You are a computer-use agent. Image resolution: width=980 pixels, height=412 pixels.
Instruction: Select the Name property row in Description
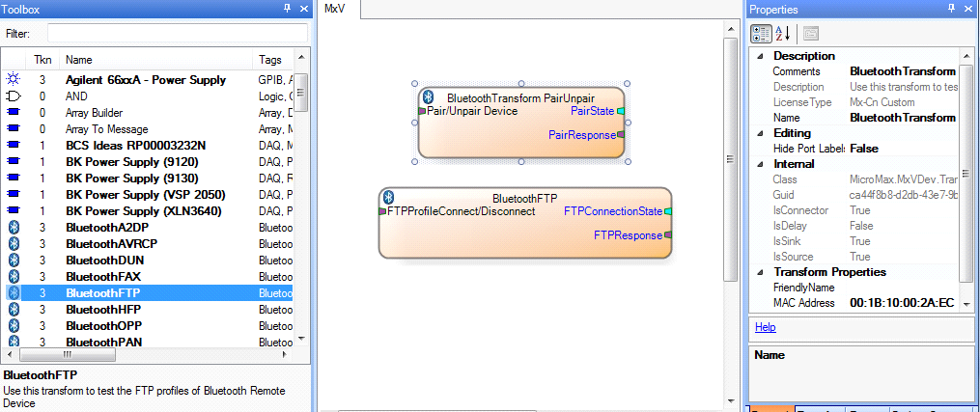point(854,118)
